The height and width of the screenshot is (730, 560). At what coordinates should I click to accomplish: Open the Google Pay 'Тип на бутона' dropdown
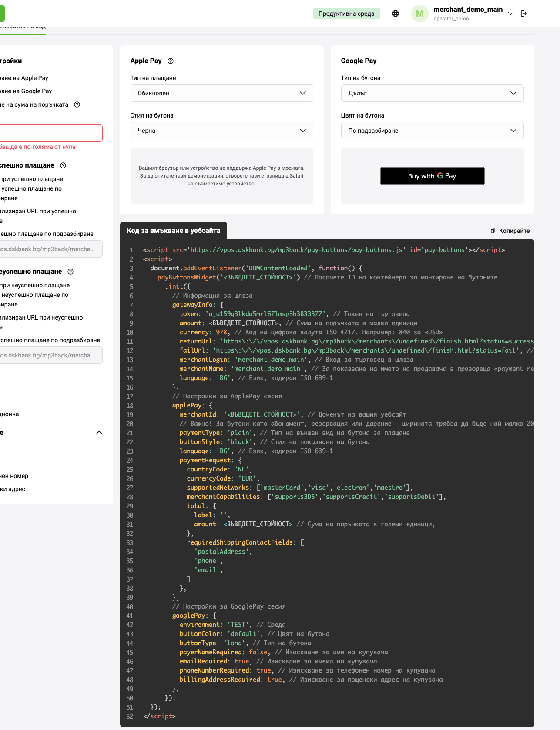coord(433,93)
